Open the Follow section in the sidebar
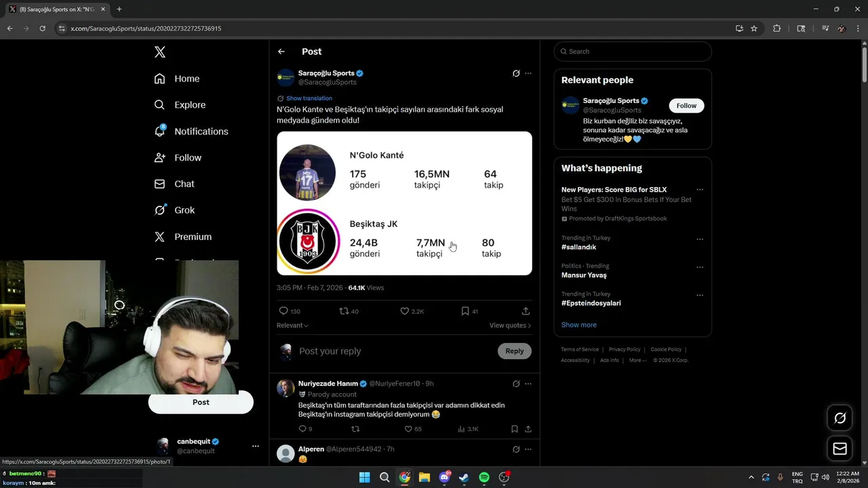 178,157
